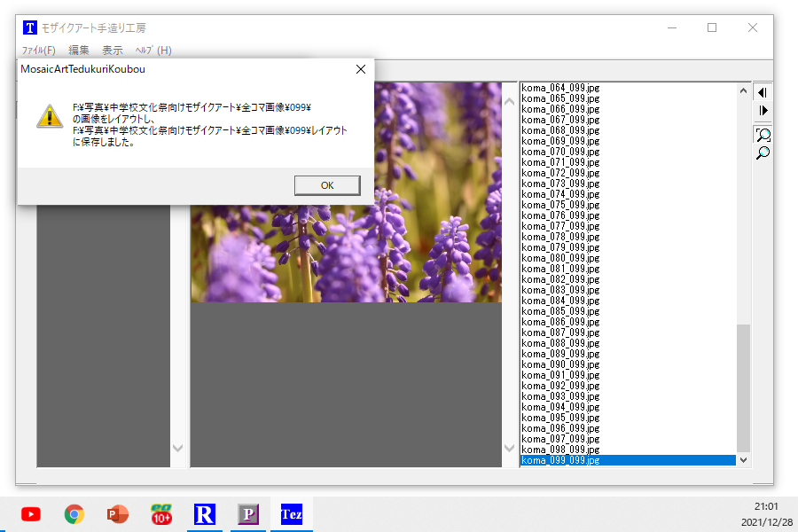Viewport: 798px width, 532px height.
Task: Select koma_076_099.jpg in the list
Action: 628,215
